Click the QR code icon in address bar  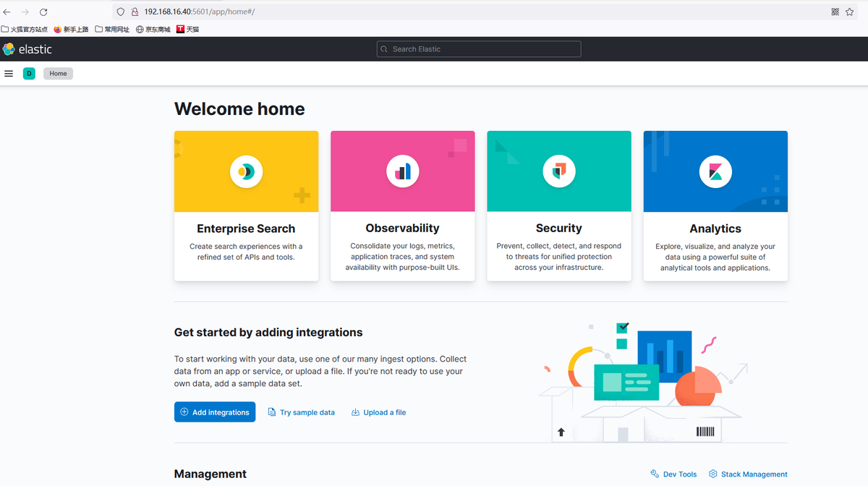[835, 12]
